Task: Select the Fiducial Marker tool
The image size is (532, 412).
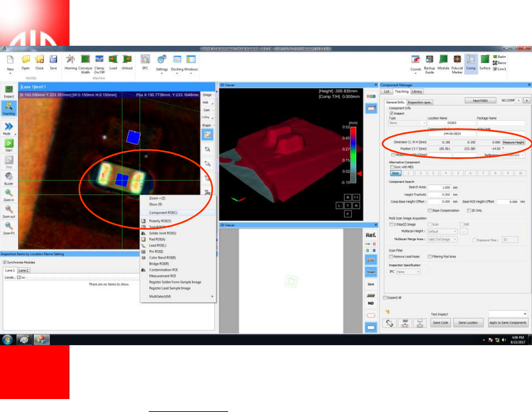Action: pyautogui.click(x=457, y=60)
